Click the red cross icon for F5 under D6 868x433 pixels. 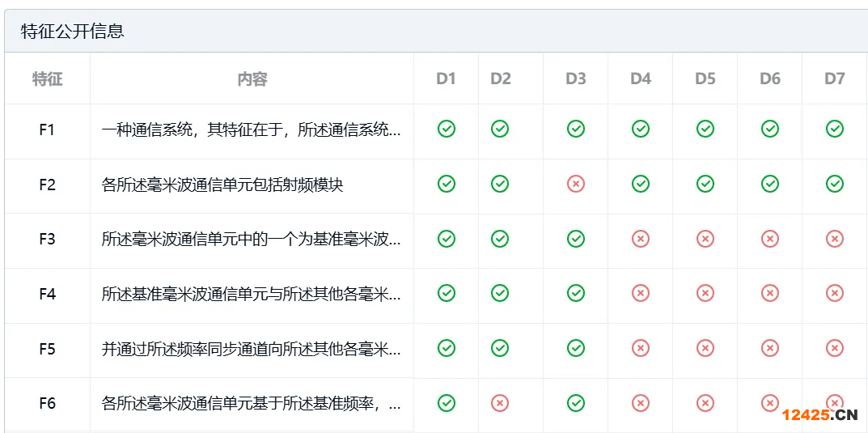(x=770, y=348)
